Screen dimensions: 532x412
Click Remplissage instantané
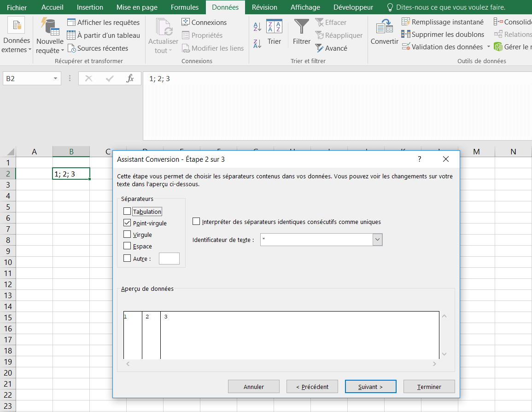(x=443, y=22)
